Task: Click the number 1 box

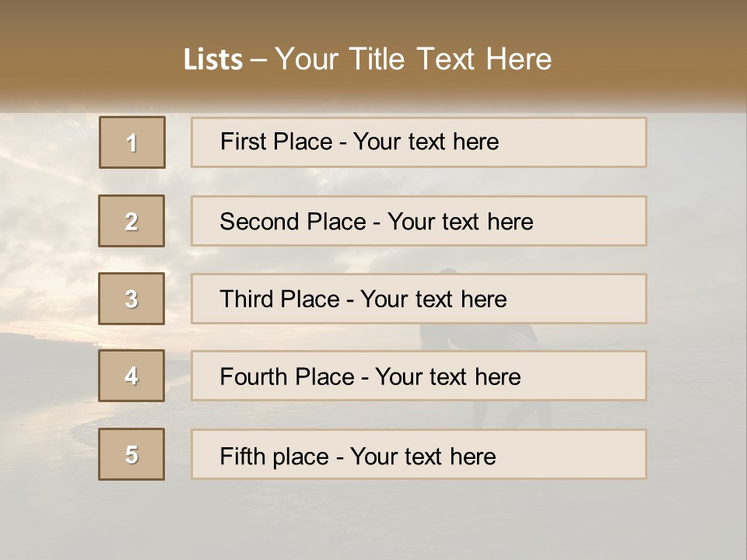Action: pyautogui.click(x=132, y=142)
